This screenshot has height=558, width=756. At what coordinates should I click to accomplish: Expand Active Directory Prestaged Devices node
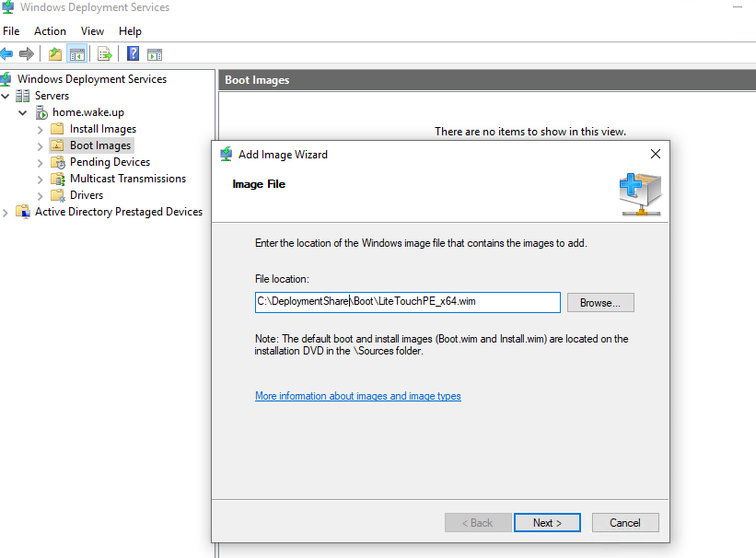[6, 212]
